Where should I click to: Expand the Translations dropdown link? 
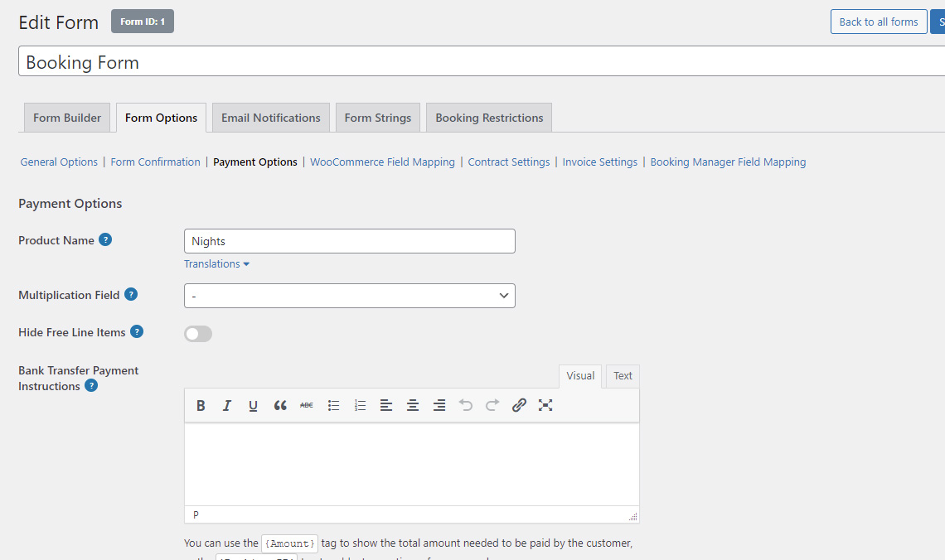(216, 263)
